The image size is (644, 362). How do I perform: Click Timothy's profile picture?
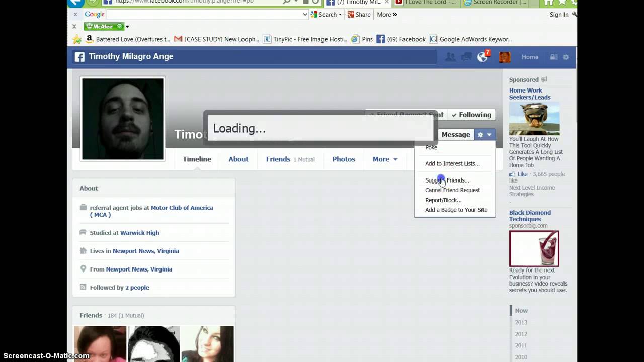click(123, 119)
